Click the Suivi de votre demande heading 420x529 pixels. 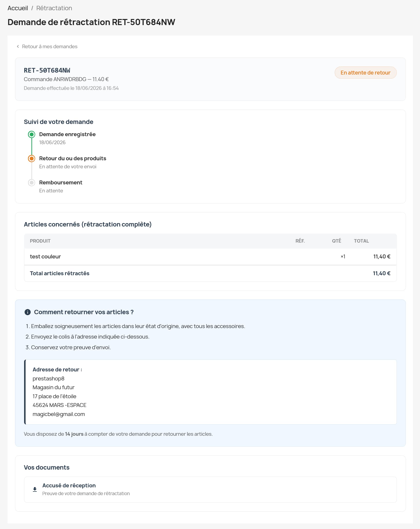[58, 122]
